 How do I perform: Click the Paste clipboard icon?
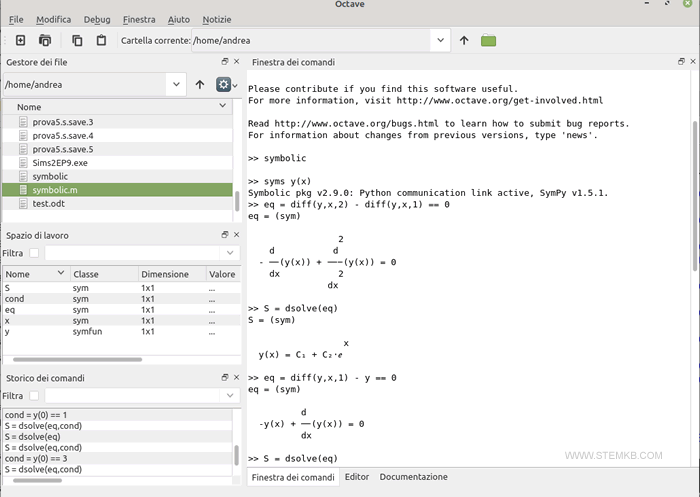101,40
